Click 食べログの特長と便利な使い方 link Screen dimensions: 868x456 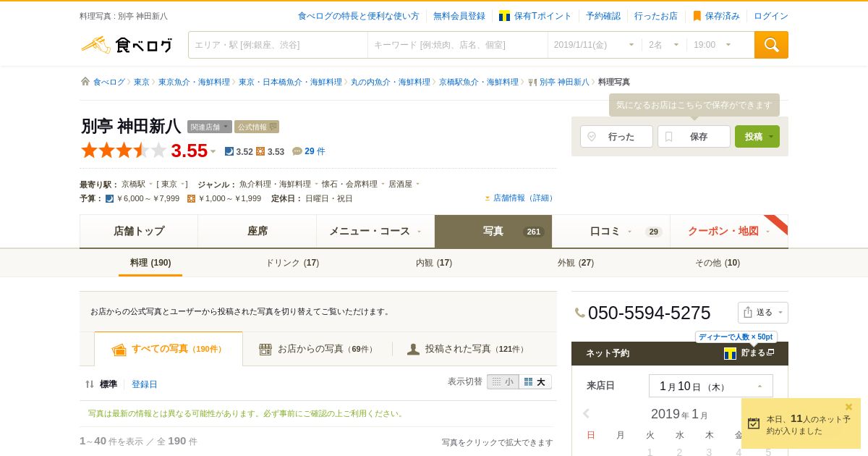tap(359, 16)
